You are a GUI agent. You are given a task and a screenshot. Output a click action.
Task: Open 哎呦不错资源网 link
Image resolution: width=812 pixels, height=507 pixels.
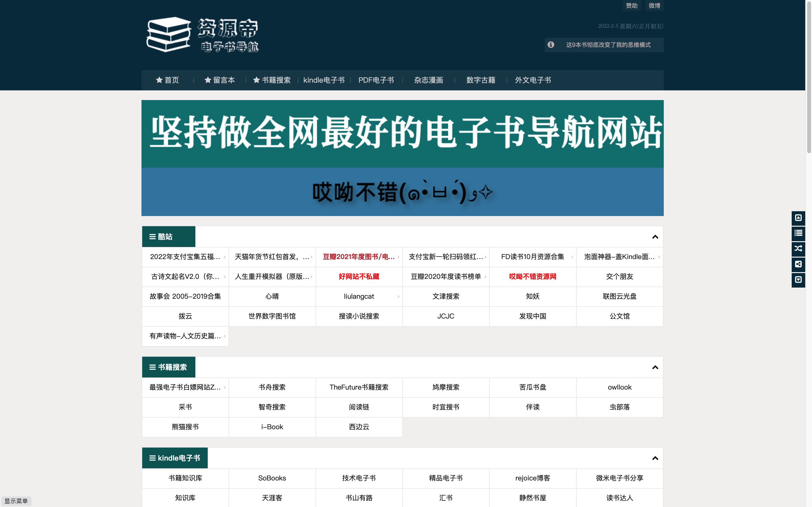[532, 277]
